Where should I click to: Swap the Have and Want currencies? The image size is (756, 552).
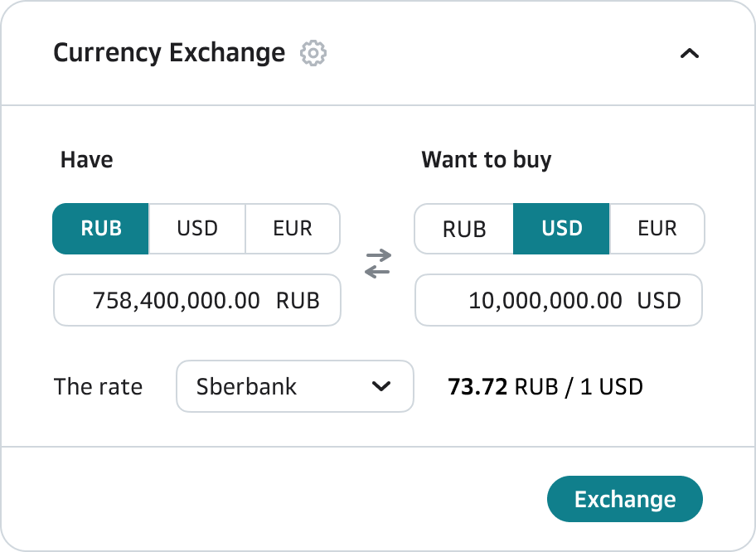click(x=378, y=264)
